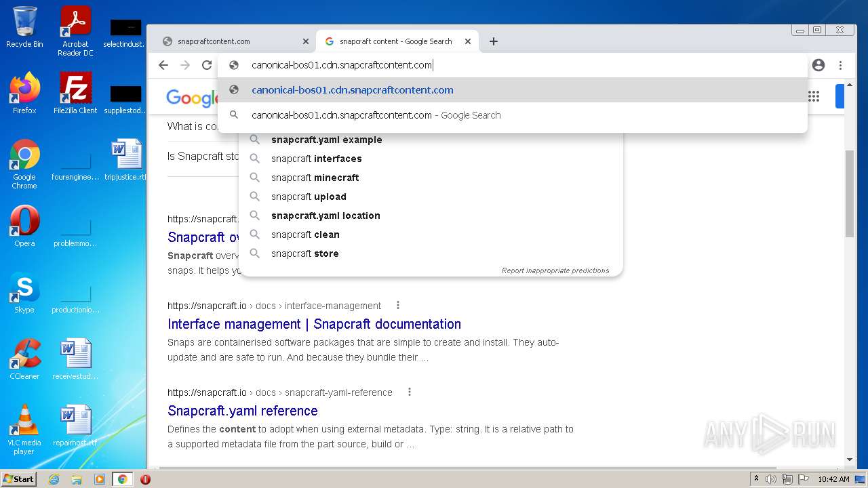The image size is (868, 488).
Task: Open the Skype desktop shortcut
Action: pyautogui.click(x=24, y=293)
